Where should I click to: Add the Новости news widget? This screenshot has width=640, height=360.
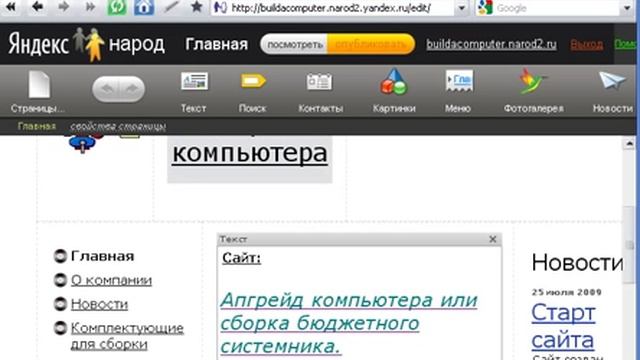pyautogui.click(x=613, y=91)
